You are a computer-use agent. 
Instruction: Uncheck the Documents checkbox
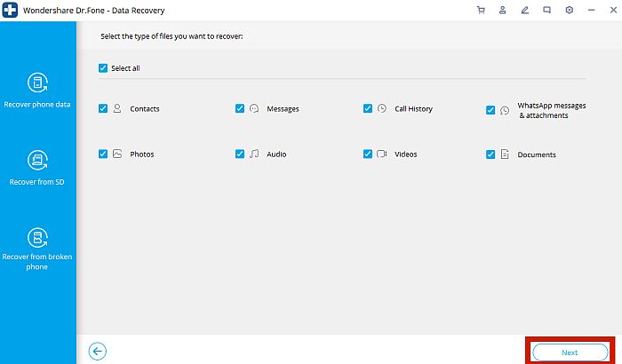click(490, 154)
